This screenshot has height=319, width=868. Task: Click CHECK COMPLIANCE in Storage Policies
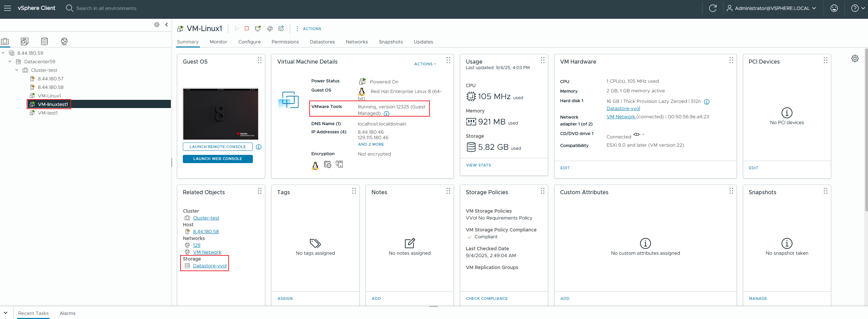click(x=487, y=298)
